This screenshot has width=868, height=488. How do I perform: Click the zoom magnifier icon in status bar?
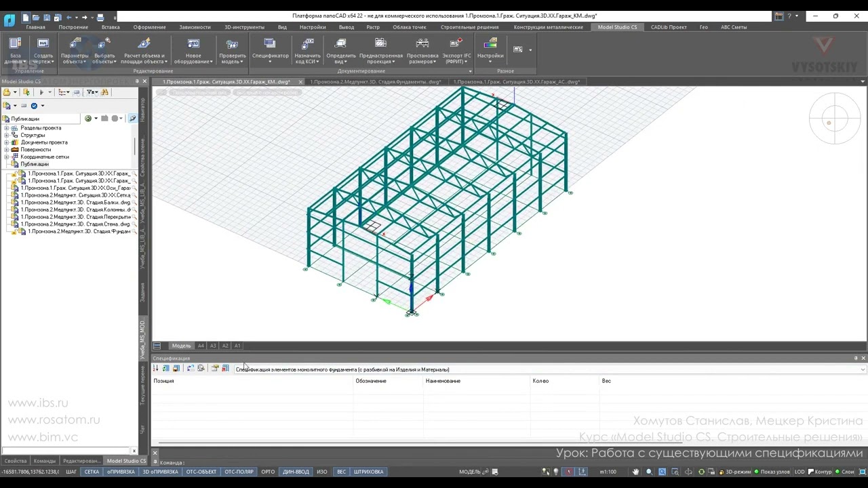coord(649,472)
